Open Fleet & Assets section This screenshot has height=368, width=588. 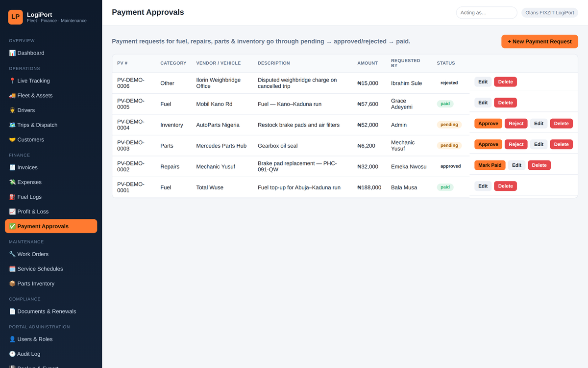pyautogui.click(x=51, y=96)
